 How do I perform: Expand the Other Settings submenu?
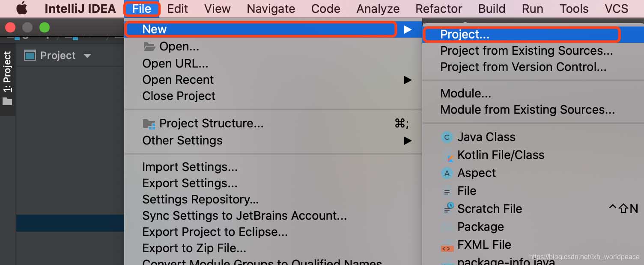pos(407,141)
